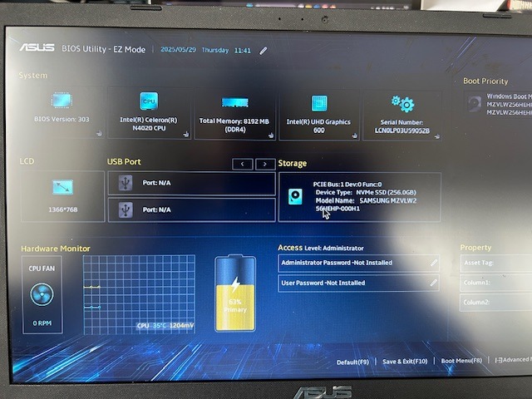532x399 pixels.
Task: Edit the Administrator Password with pencil icon
Action: (x=434, y=263)
